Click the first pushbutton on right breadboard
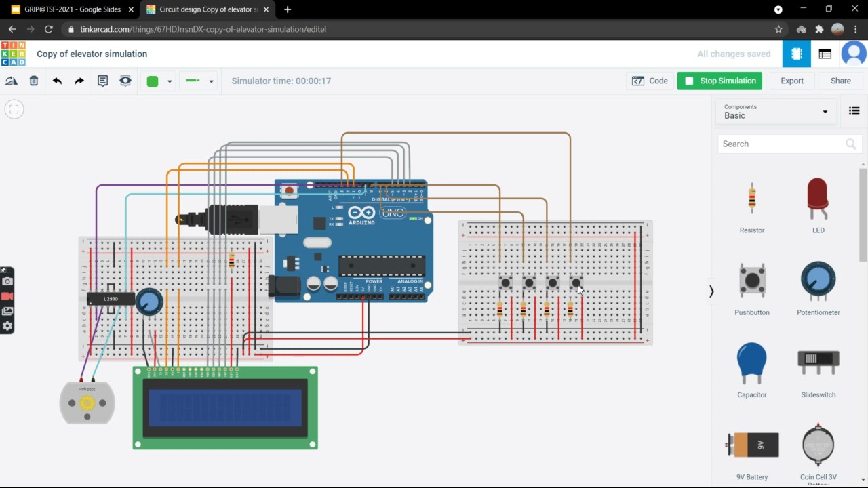This screenshot has height=488, width=868. point(506,283)
